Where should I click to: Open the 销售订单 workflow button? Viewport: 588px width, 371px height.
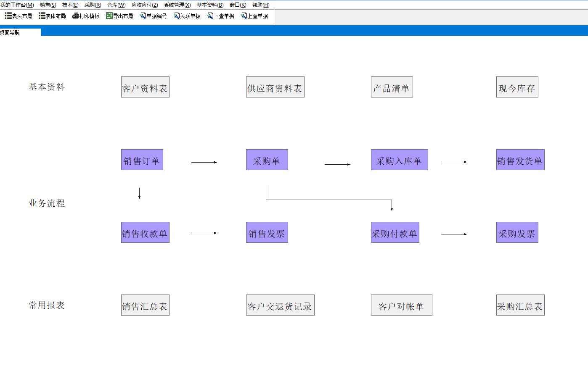142,160
